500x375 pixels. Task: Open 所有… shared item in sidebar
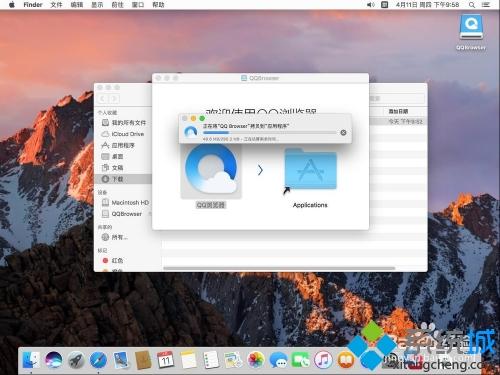click(114, 237)
